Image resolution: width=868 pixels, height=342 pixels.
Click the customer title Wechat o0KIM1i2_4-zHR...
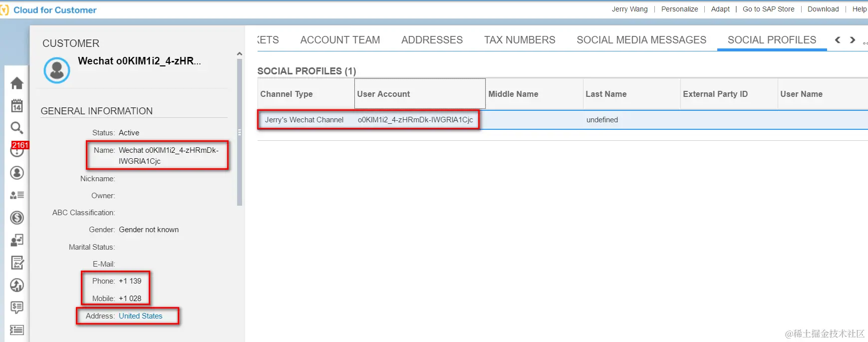click(139, 61)
